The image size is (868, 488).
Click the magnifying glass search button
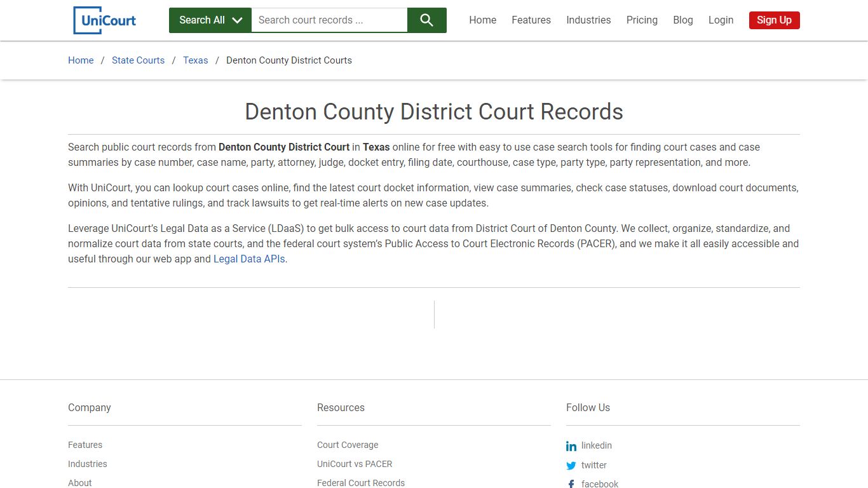[x=427, y=20]
